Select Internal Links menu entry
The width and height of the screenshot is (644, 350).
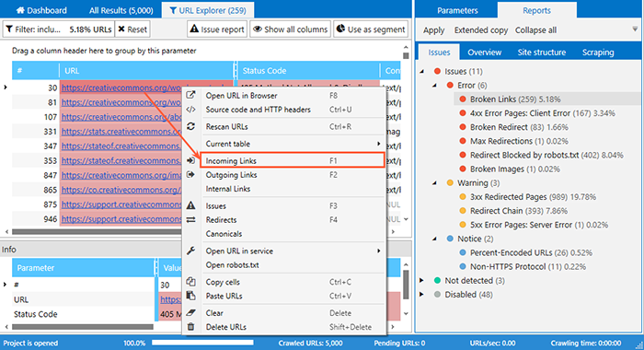[x=283, y=189]
